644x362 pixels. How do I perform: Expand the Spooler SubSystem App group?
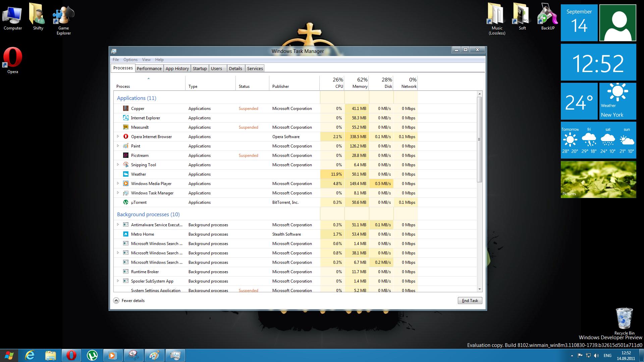click(118, 281)
